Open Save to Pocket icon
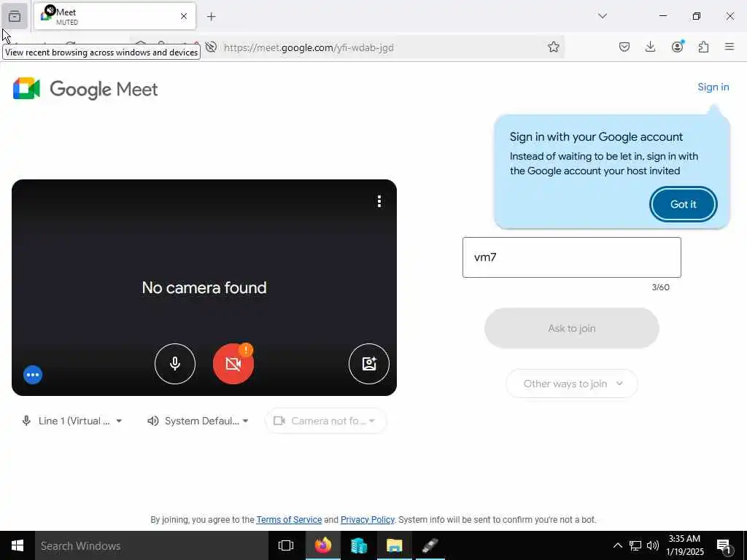The image size is (747, 560). point(624,47)
